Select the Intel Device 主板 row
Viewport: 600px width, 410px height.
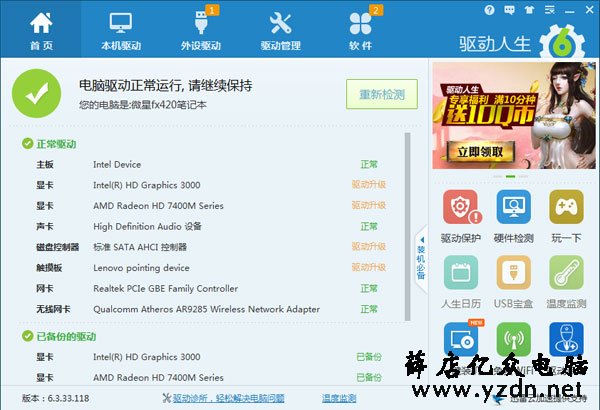[x=211, y=165]
